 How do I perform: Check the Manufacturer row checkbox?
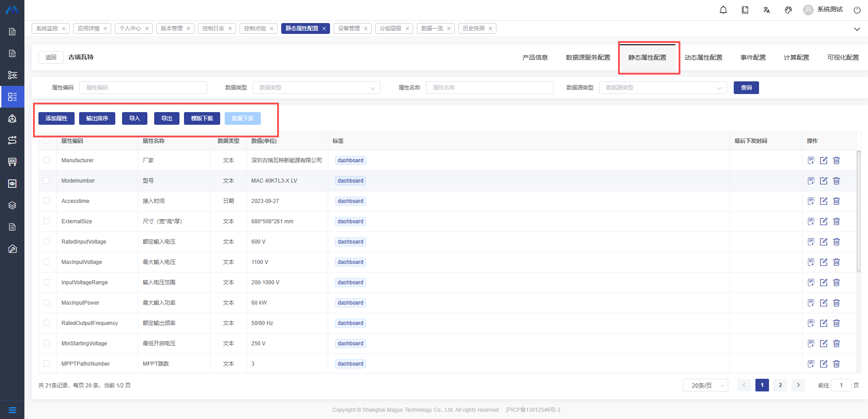pos(47,160)
